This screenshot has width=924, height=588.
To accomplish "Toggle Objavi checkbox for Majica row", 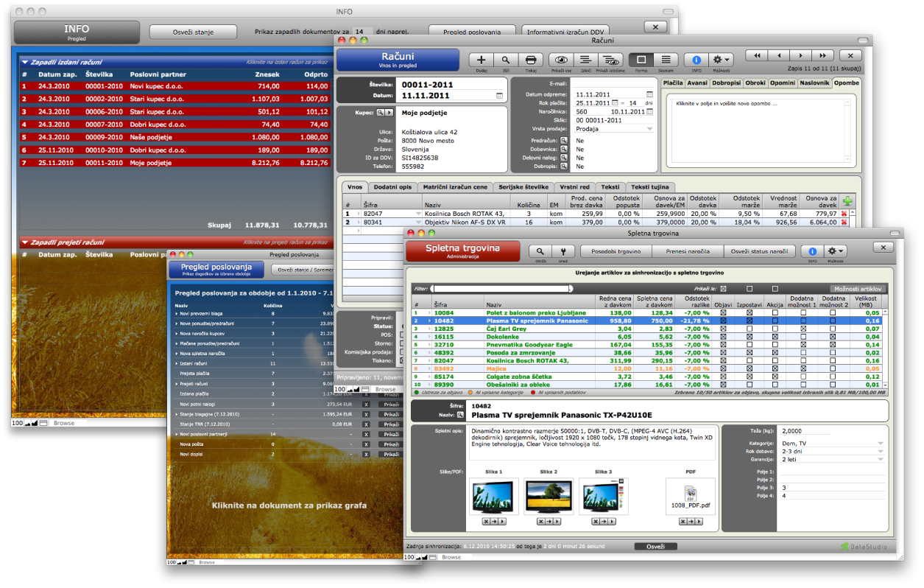I will 723,368.
